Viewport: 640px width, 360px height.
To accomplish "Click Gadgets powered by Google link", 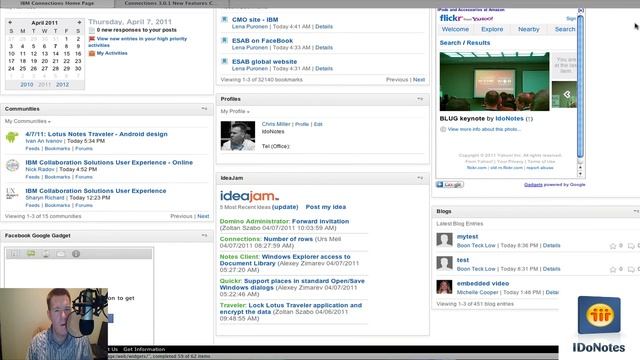I will (554, 184).
